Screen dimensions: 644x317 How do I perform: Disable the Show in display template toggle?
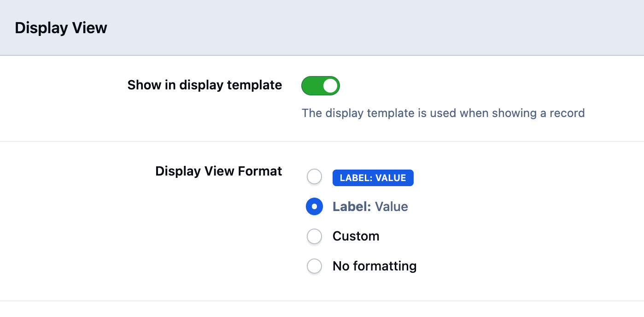[320, 85]
